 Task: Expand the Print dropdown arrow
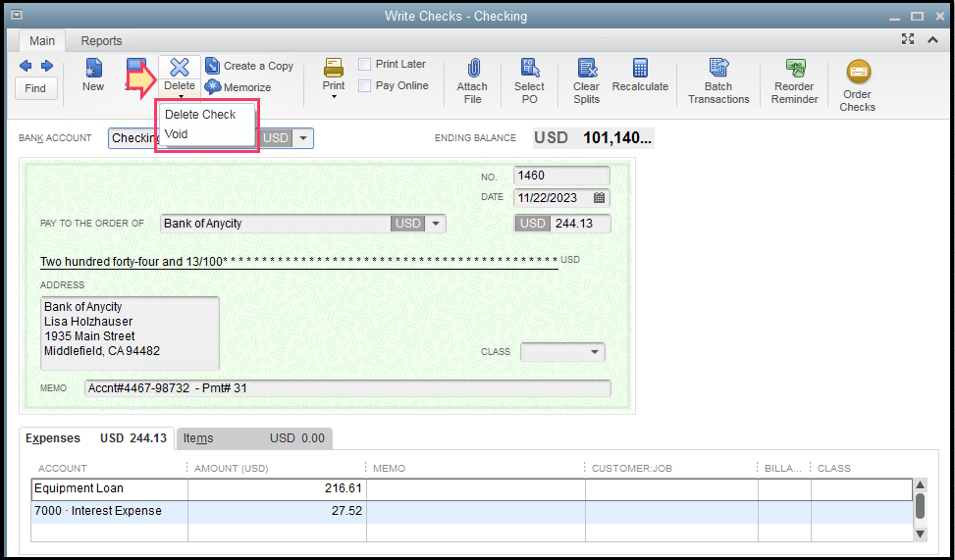coord(334,97)
